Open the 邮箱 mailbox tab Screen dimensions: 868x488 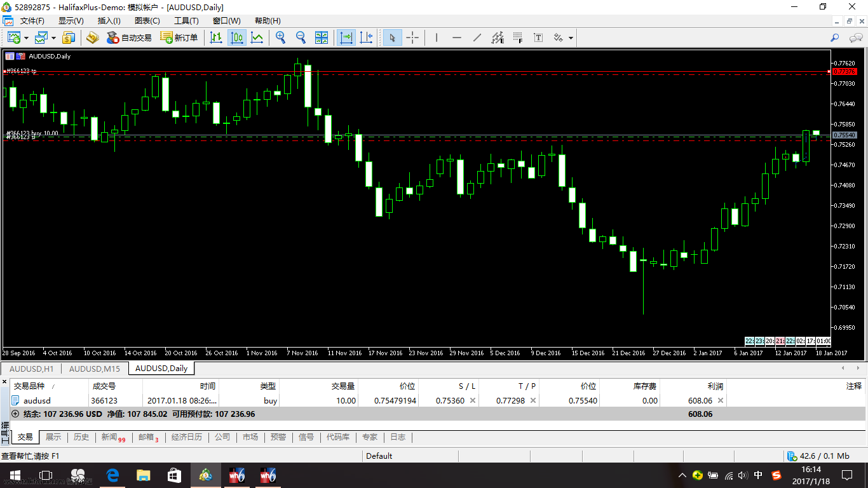coord(148,437)
